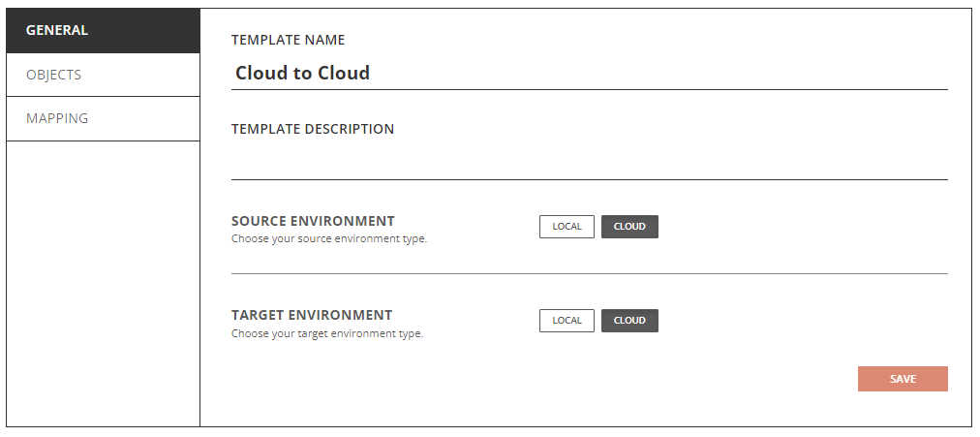
Task: Click the TEMPLATE DESCRIPTION label
Action: coord(312,129)
